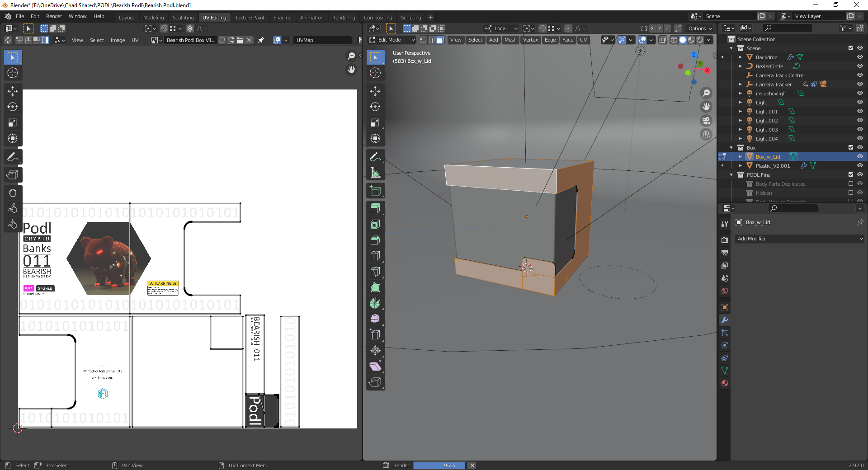Select the Measure tool
The height and width of the screenshot is (470, 868).
375,173
